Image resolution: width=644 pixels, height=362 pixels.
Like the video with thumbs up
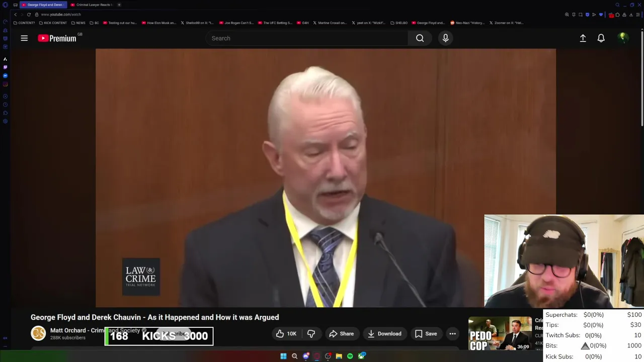286,334
